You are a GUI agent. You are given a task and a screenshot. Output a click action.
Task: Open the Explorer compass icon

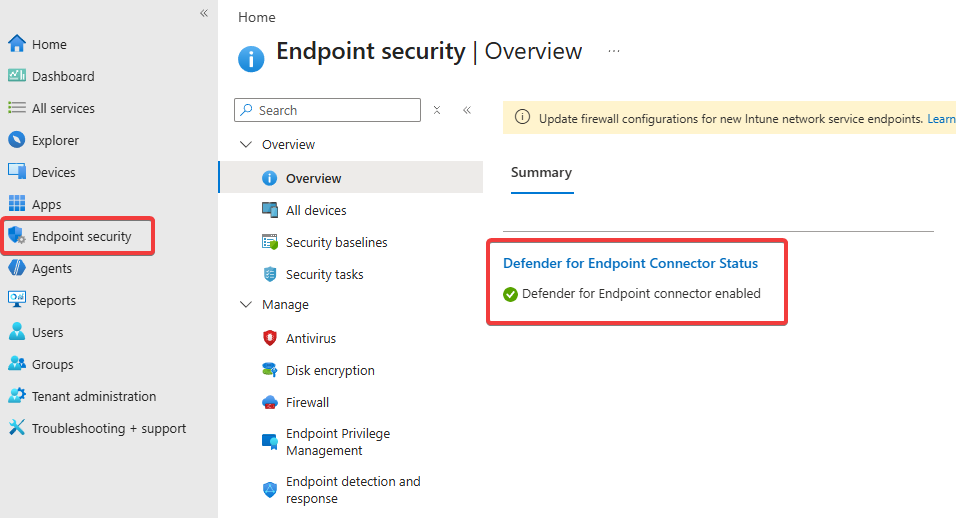(x=16, y=140)
